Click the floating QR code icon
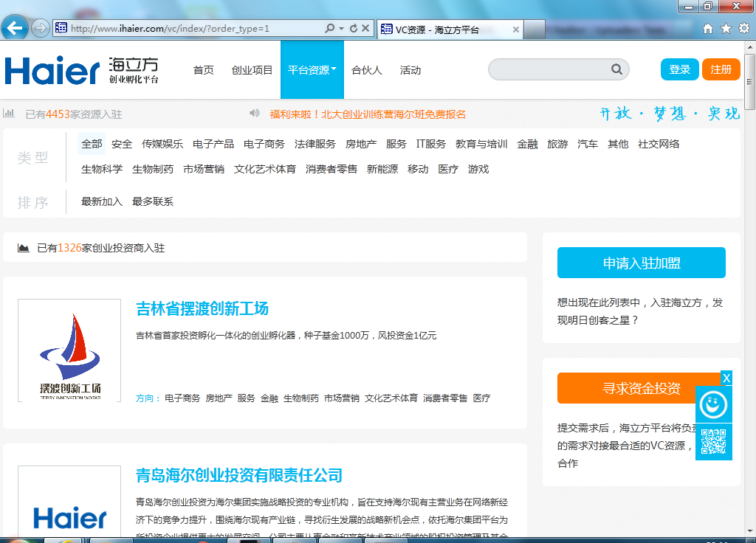This screenshot has height=543, width=756. (x=714, y=442)
